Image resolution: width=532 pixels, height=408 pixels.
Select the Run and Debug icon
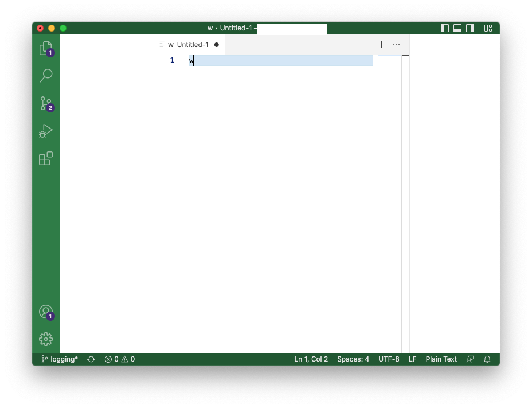(46, 131)
